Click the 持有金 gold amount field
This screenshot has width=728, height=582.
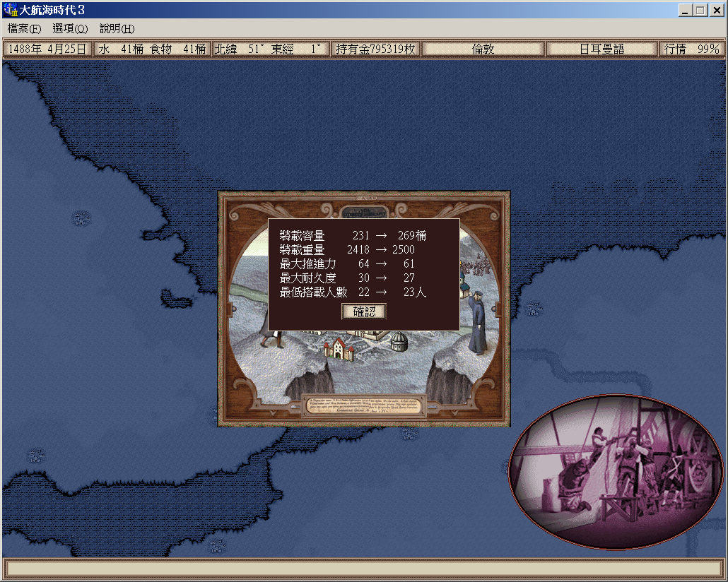[x=376, y=49]
